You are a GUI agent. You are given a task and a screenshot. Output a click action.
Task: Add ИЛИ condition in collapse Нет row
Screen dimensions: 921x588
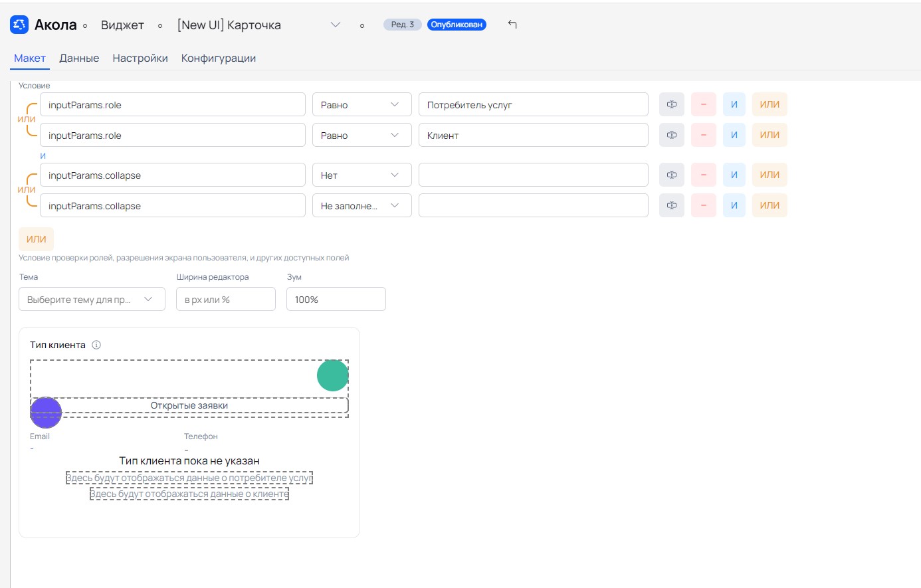[769, 175]
